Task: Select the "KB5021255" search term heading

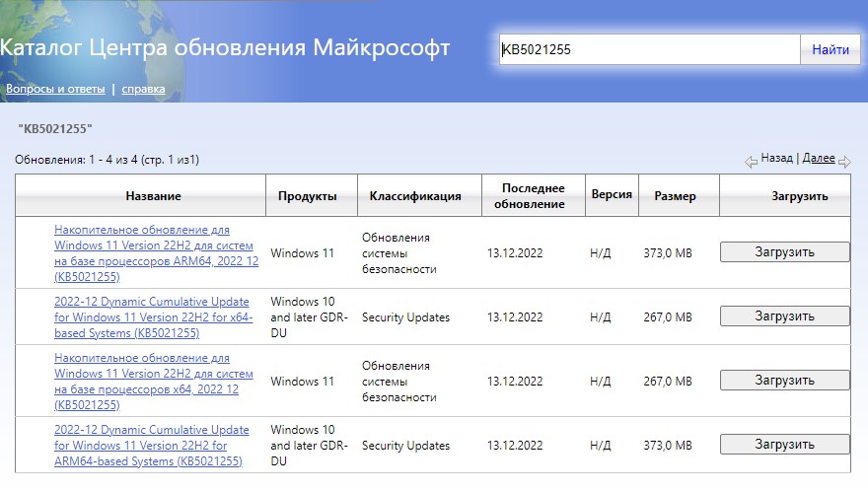Action: click(55, 129)
